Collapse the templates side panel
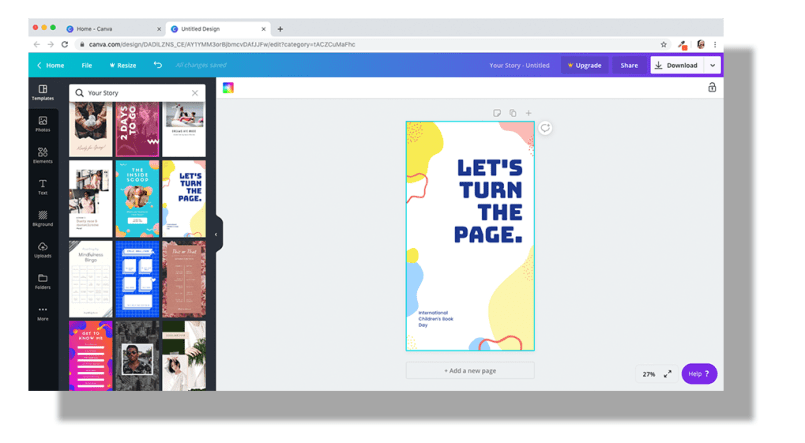Screen dimensions: 805x443 [x=216, y=235]
